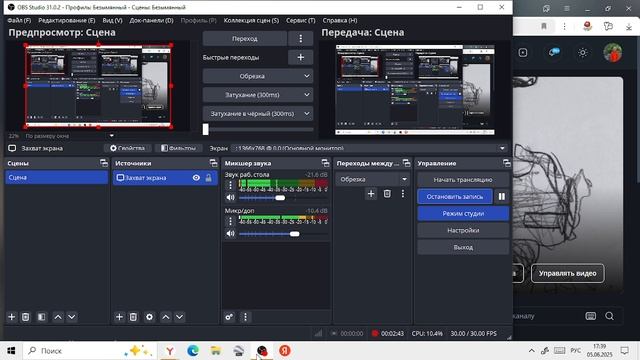Screen dimensions: 640x360
Task: Undock the Scene Transitions panel icon
Action: pos(407,163)
